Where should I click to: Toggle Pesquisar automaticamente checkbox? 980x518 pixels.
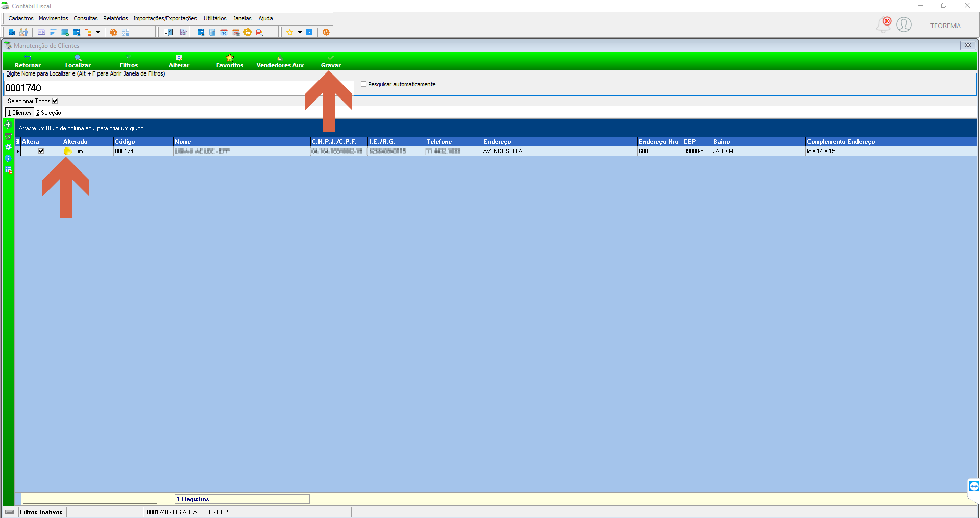click(x=364, y=84)
